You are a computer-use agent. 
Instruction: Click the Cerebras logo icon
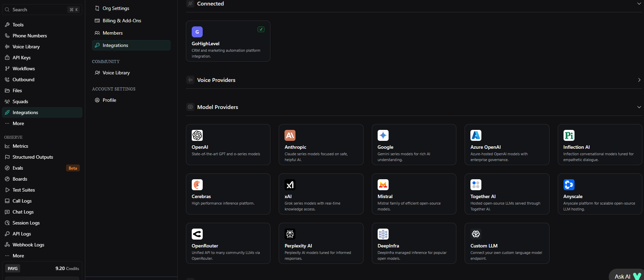[197, 185]
